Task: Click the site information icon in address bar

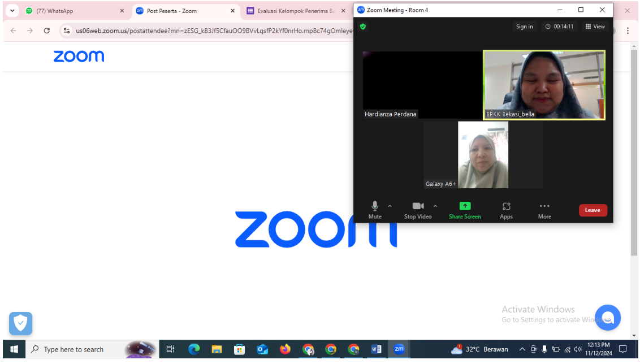Action: (67, 31)
